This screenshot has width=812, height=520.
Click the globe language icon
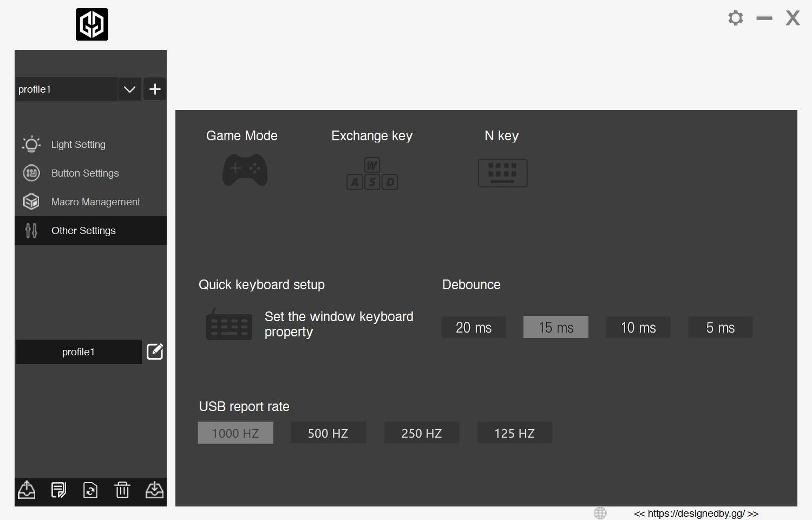coord(600,513)
